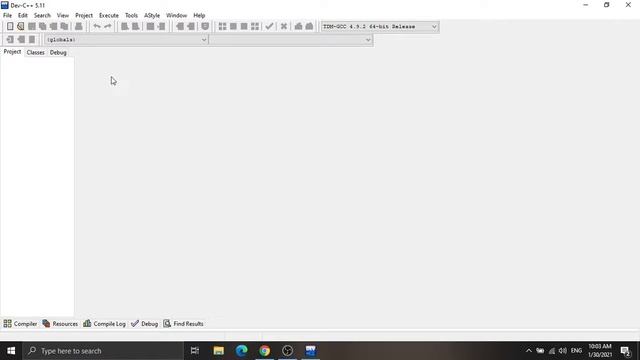Click the Save file toolbar icon
The height and width of the screenshot is (360, 640).
click(31, 27)
